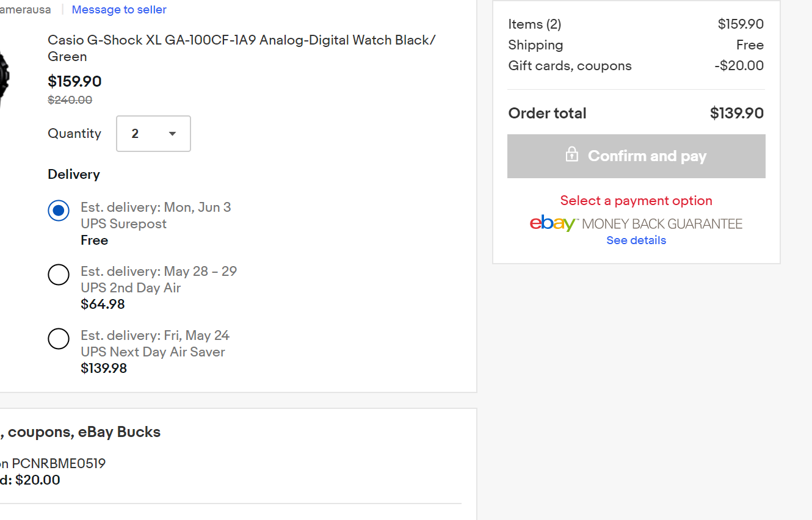Click the strikethrough $240.00 original price
The height and width of the screenshot is (520, 812).
point(70,100)
